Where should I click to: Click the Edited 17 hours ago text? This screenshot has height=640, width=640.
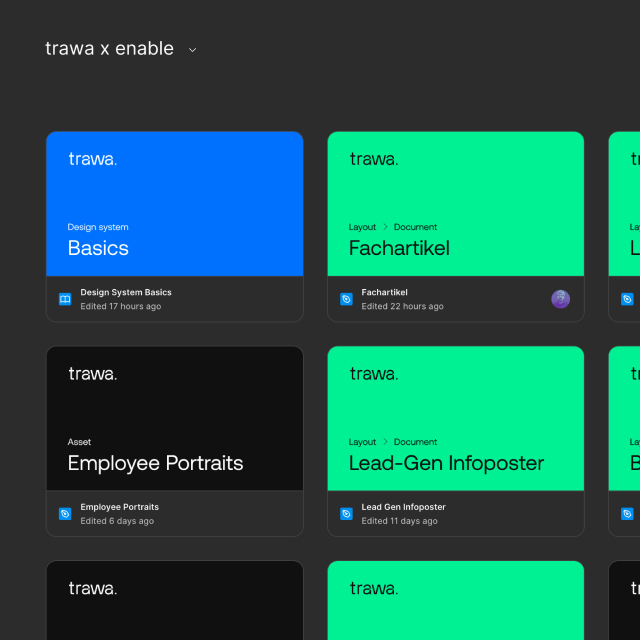pyautogui.click(x=120, y=306)
